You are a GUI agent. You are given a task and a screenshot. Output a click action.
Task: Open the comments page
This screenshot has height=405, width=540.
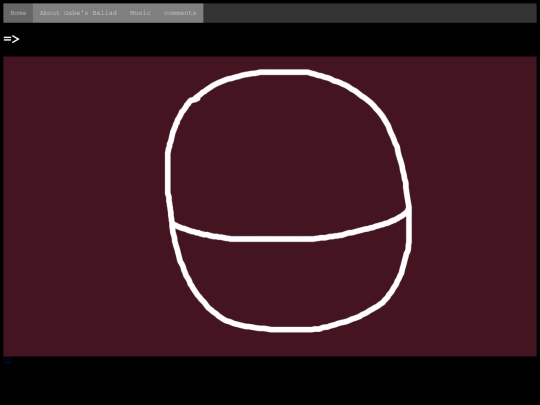[180, 13]
